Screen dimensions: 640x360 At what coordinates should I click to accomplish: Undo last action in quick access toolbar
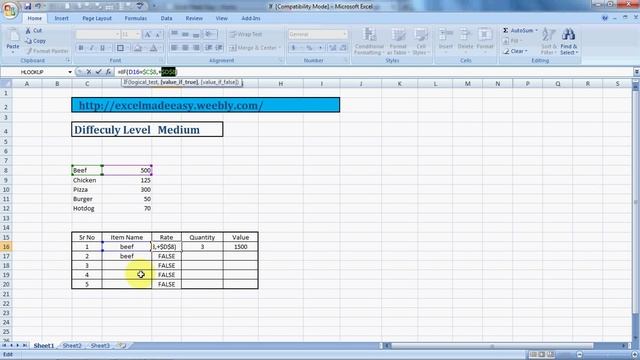[x=38, y=6]
